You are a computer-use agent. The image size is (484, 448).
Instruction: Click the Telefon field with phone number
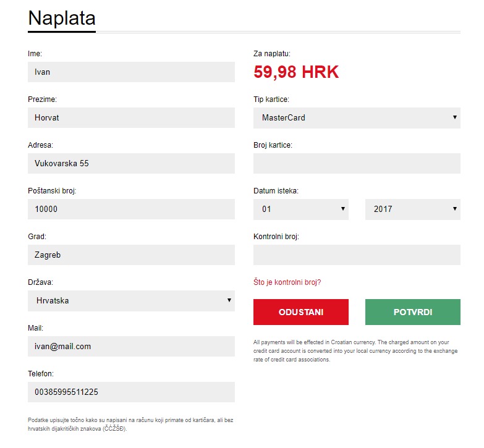point(131,392)
